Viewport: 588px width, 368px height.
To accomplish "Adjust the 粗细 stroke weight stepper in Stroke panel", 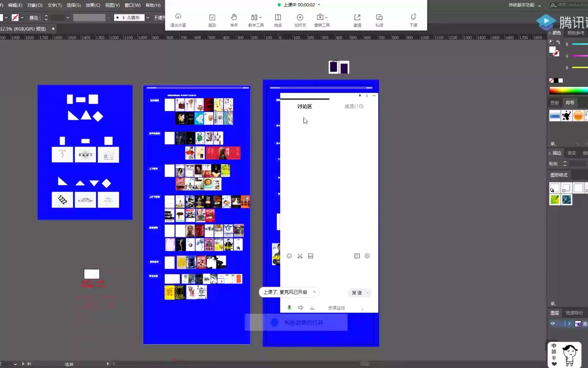I will tap(565, 163).
